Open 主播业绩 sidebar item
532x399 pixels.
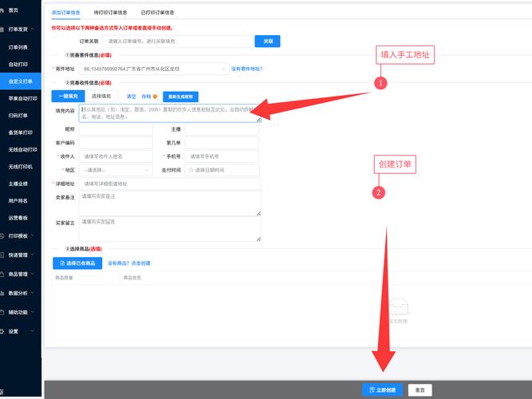(18, 184)
